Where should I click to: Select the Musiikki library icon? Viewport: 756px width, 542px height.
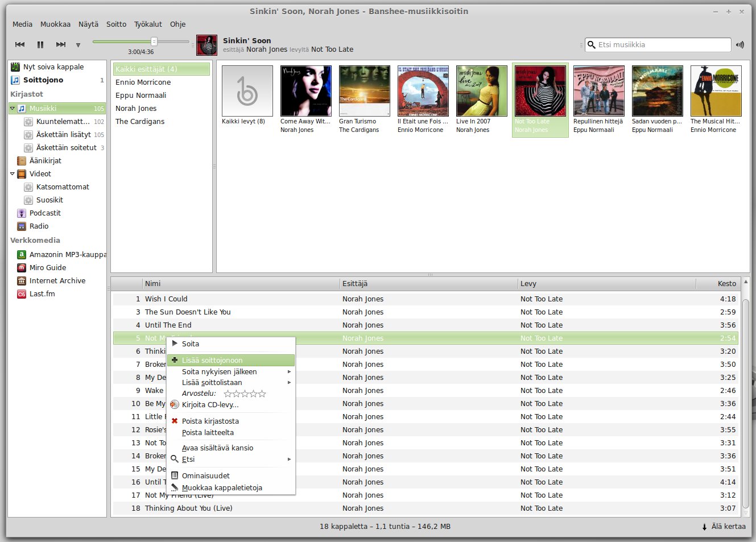22,109
